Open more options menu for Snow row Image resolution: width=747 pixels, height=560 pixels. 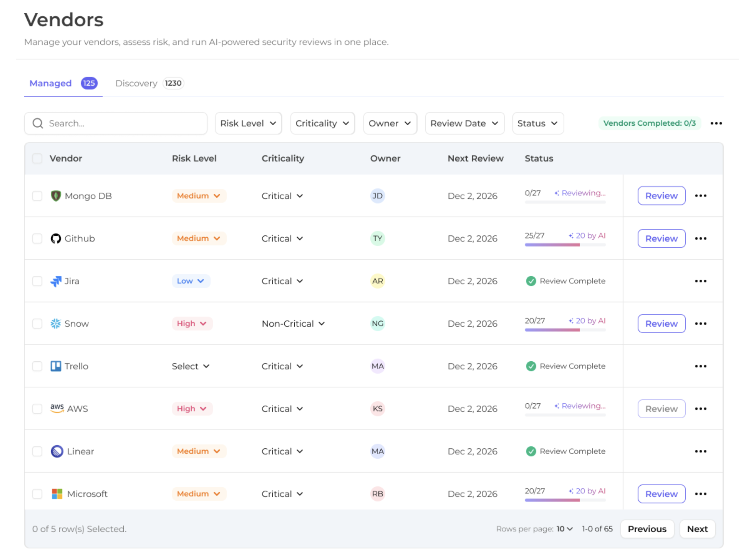[x=701, y=323]
